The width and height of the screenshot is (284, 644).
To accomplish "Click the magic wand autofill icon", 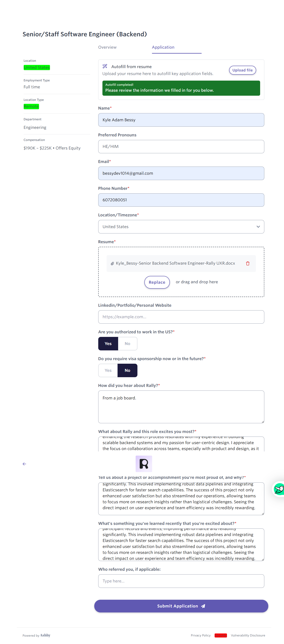I will [105, 66].
